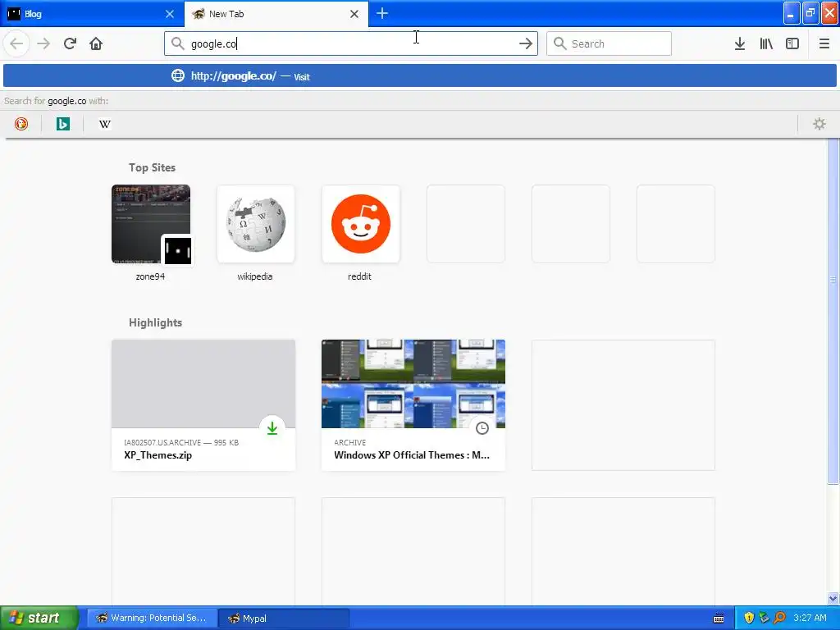Click the scrollbar down arrow
This screenshot has width=840, height=630.
click(833, 598)
